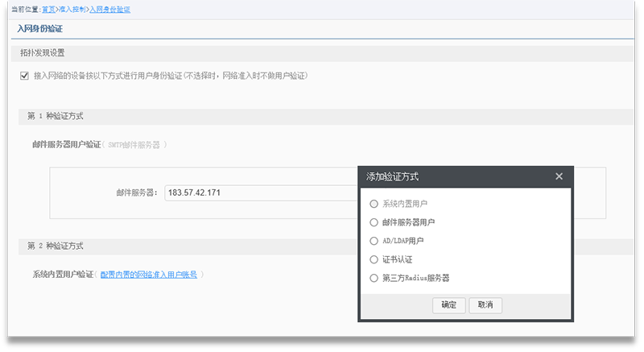Toggle the user identity verification checkbox
The width and height of the screenshot is (644, 352).
pos(25,76)
